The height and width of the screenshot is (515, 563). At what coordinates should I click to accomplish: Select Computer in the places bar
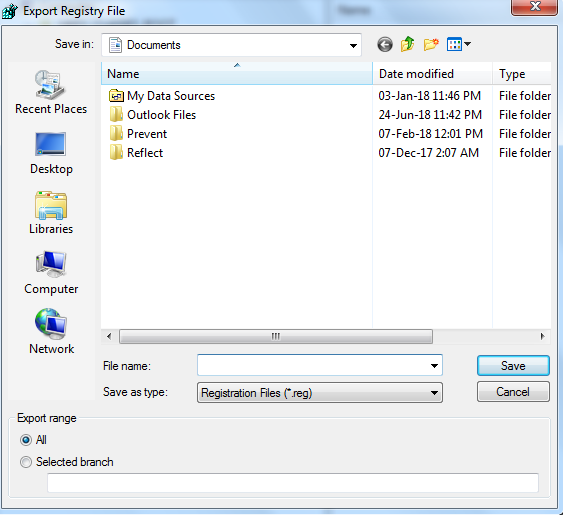click(51, 273)
